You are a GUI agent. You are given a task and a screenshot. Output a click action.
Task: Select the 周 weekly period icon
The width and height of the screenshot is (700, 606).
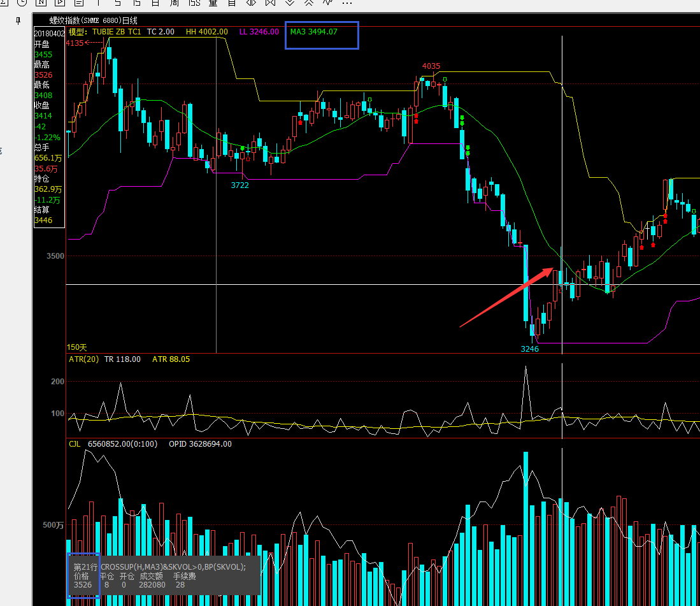(175, 3)
